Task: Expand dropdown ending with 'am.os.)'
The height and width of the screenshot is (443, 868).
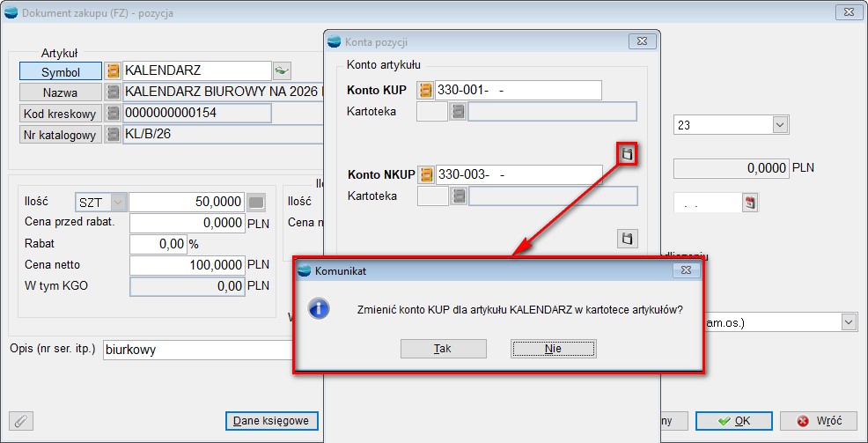Action: pos(849,323)
